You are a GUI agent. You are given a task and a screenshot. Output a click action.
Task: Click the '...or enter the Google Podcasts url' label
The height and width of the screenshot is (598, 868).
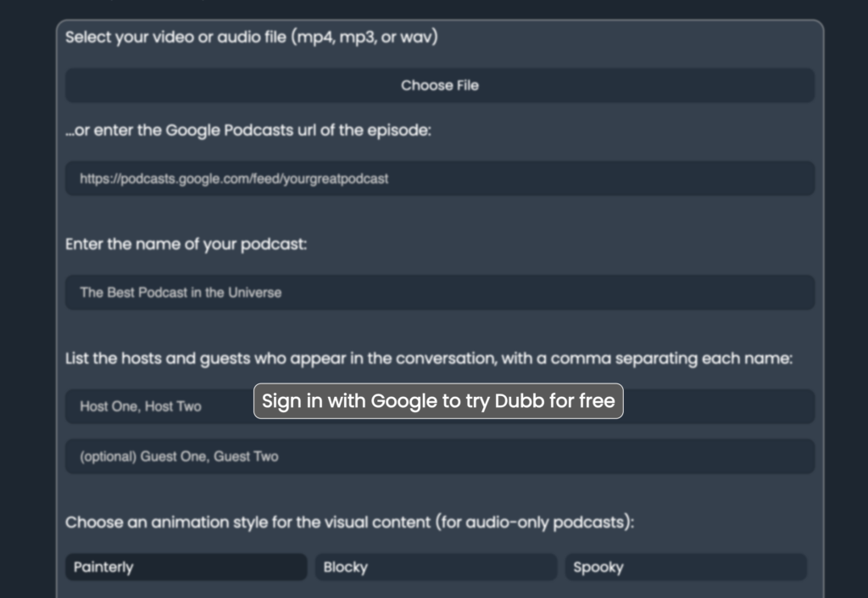[x=248, y=131]
